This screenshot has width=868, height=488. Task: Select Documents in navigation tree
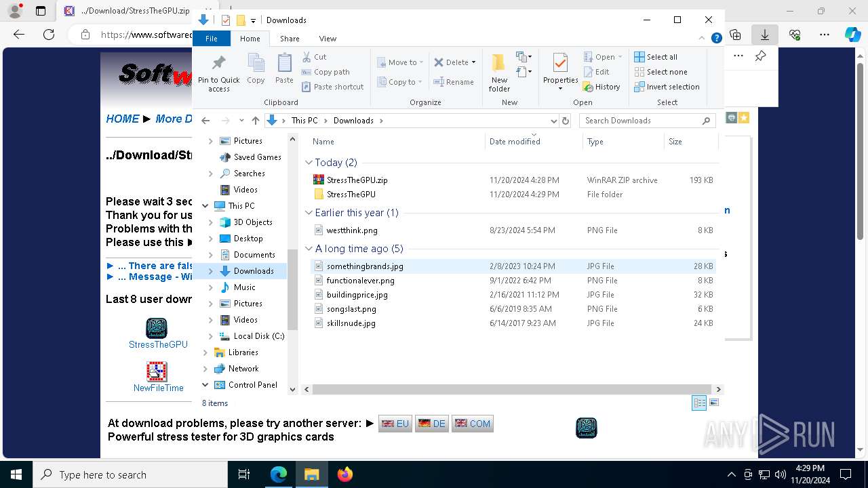point(254,255)
